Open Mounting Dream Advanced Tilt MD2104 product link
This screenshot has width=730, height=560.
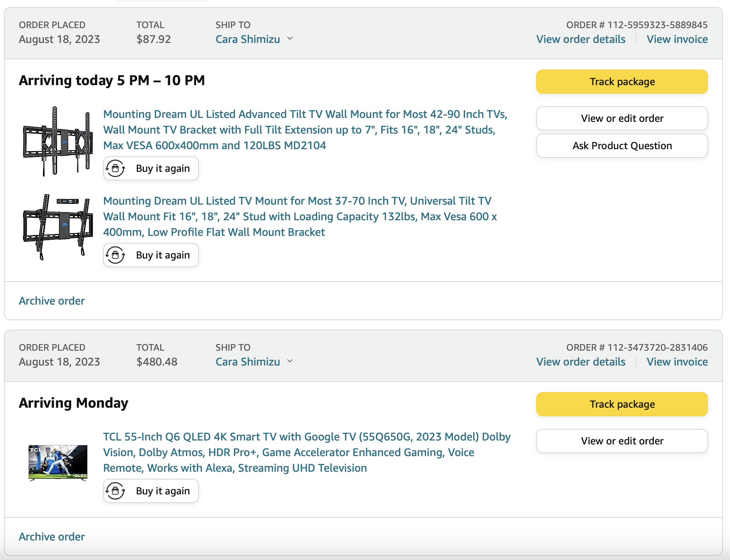point(305,130)
